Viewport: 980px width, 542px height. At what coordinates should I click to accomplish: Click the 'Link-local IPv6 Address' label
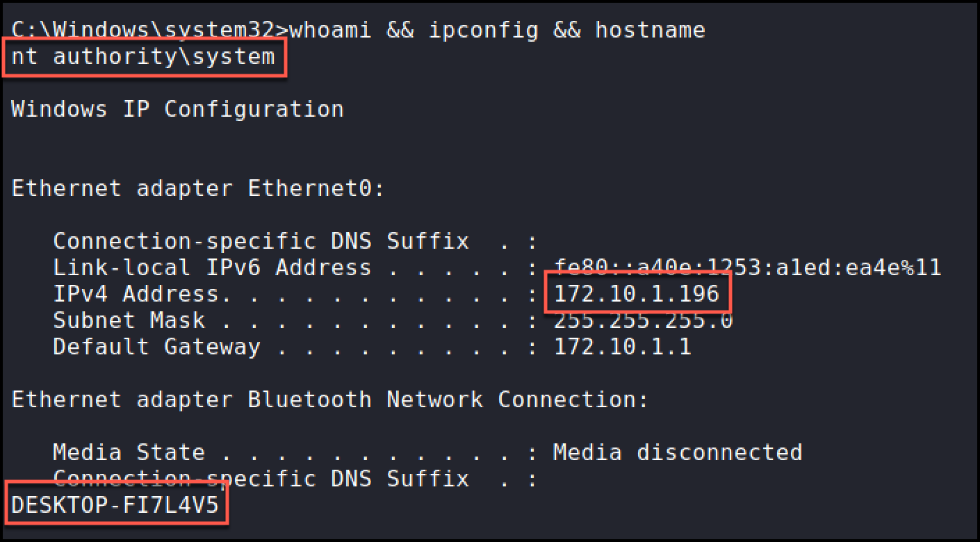(x=212, y=268)
